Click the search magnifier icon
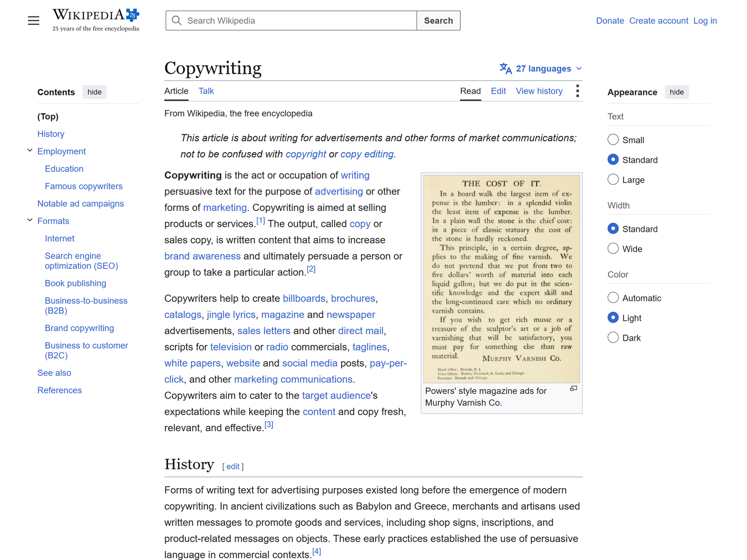Screen dimensions: 747x560 pyautogui.click(x=176, y=21)
